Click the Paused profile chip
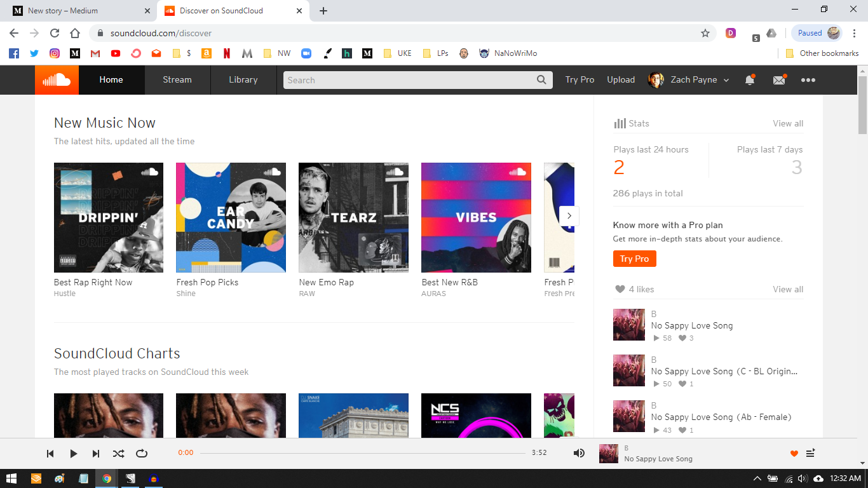Screen dimensions: 868x488 point(817,33)
